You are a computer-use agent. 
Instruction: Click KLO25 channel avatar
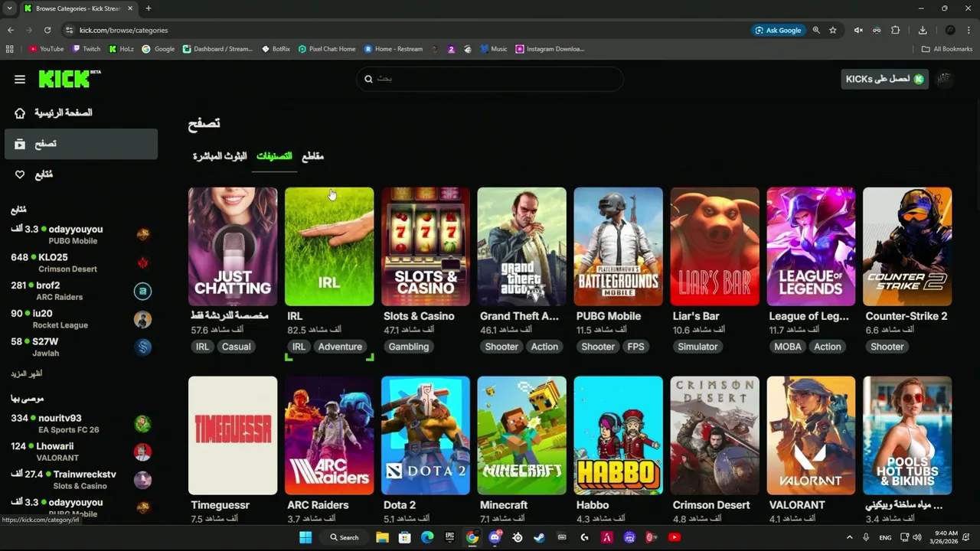point(142,262)
